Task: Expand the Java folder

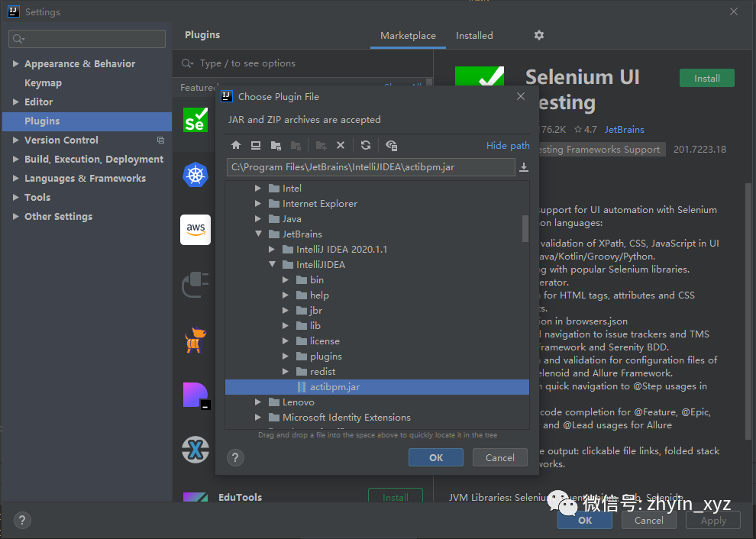Action: pos(258,219)
